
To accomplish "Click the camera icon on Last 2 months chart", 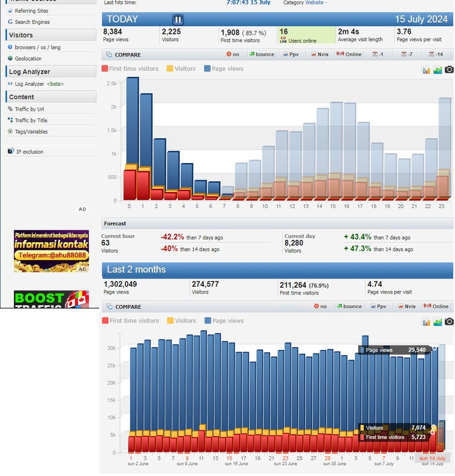I will point(449,322).
